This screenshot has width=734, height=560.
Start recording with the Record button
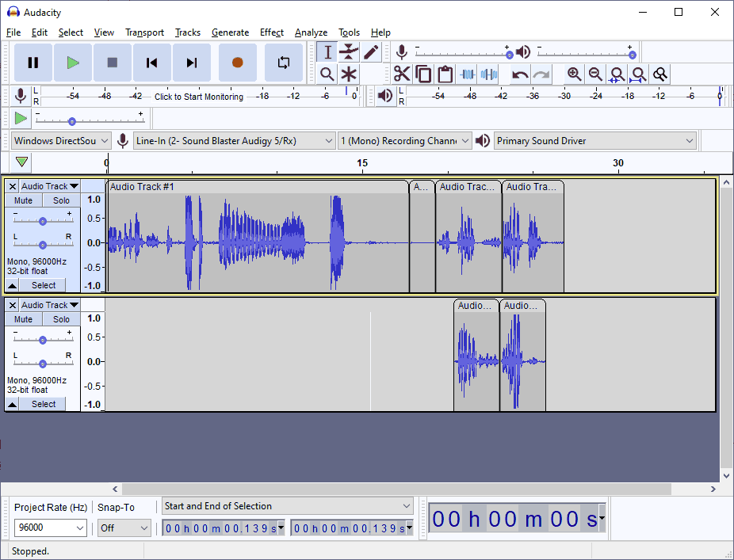[237, 63]
